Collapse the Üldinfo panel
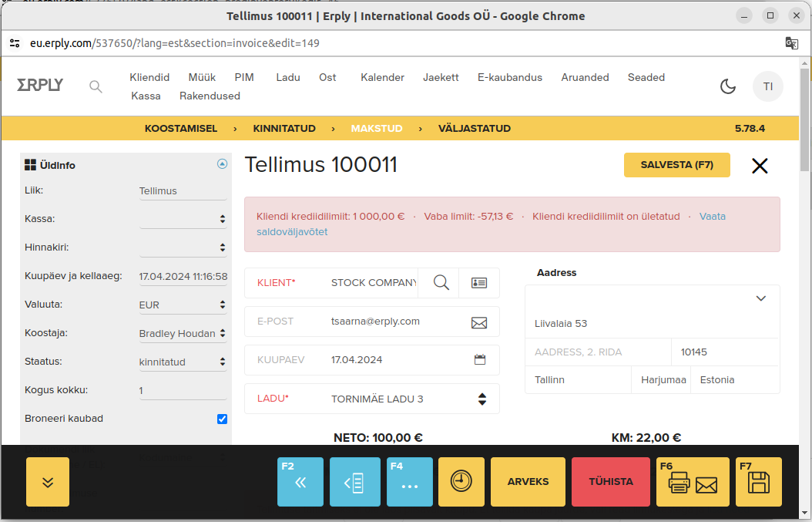This screenshot has height=522, width=812. (x=222, y=163)
